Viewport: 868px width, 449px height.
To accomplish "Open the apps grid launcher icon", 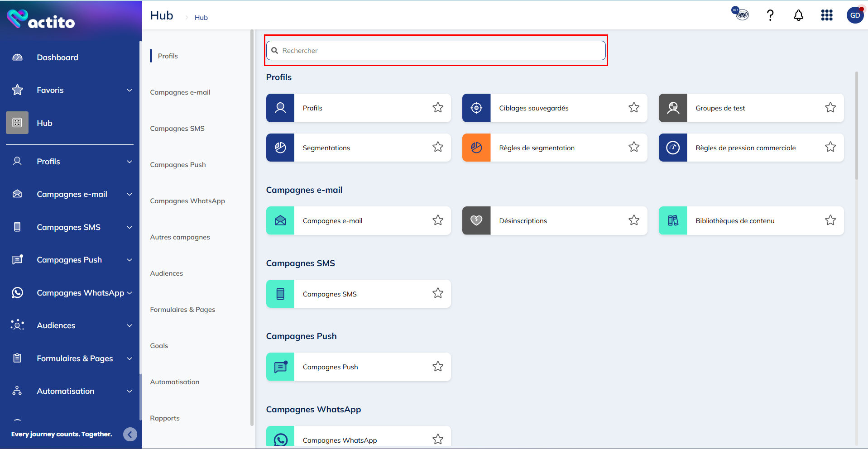I will [826, 15].
